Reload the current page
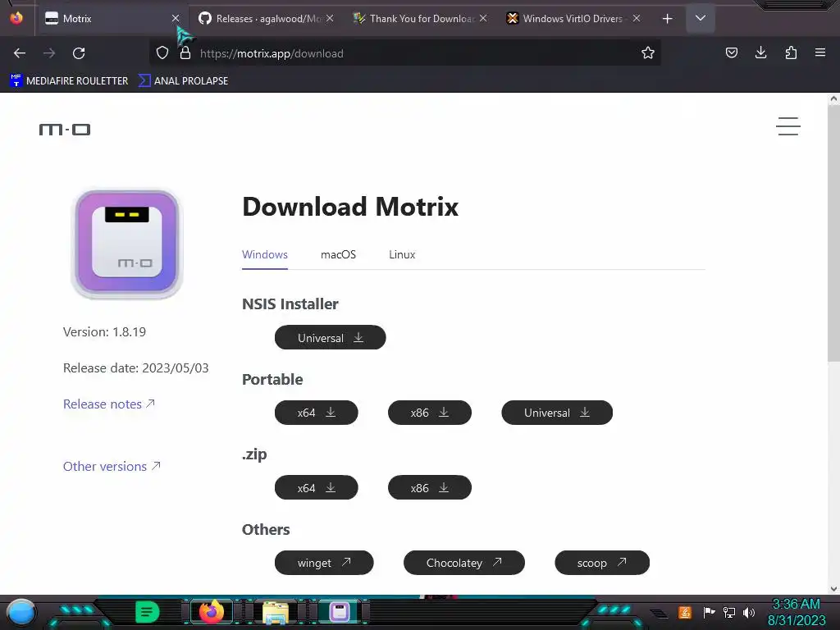The width and height of the screenshot is (840, 630). (79, 53)
